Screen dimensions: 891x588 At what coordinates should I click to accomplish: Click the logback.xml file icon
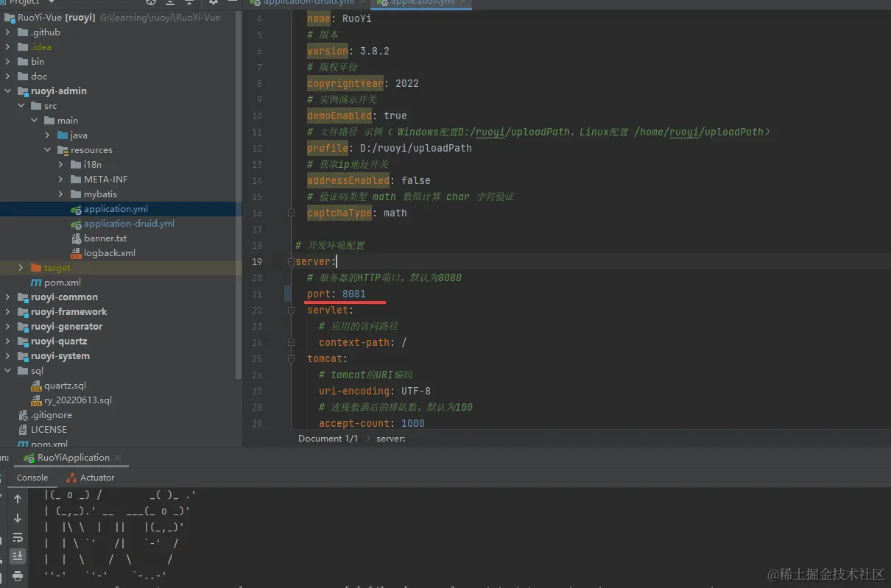tap(77, 253)
